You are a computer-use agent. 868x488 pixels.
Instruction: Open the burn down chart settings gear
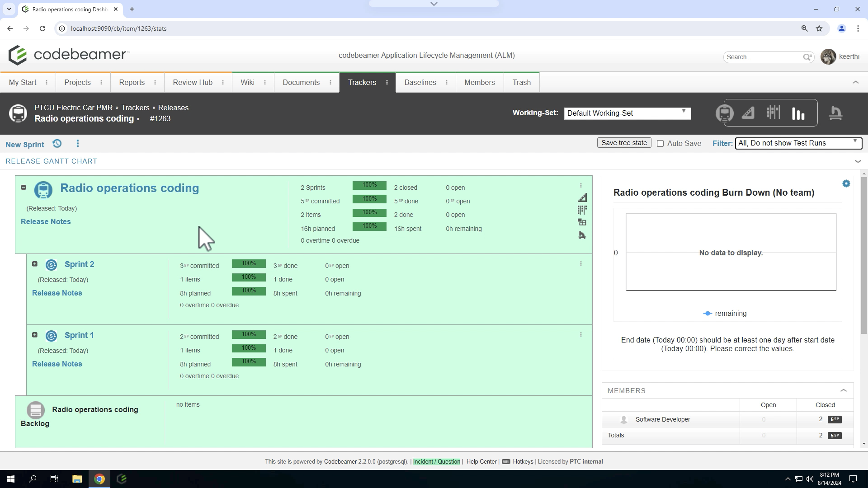point(846,183)
